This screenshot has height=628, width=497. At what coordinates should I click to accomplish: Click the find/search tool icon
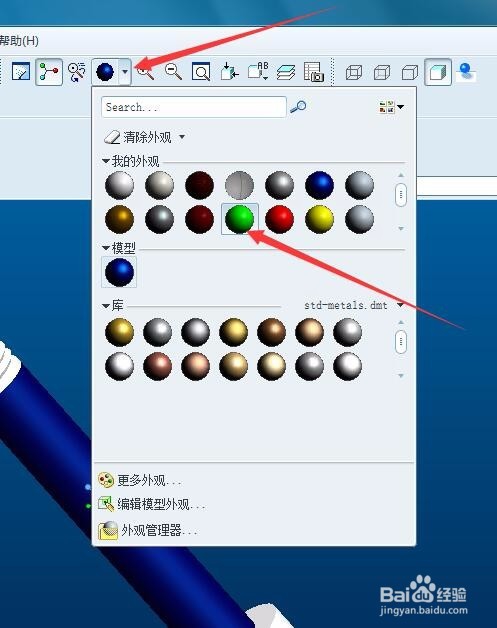click(77, 72)
